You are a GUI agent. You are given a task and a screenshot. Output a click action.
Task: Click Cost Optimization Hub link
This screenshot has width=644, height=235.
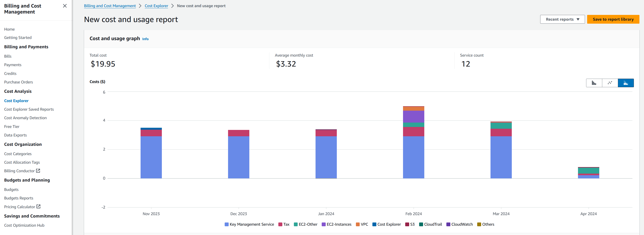tap(24, 225)
